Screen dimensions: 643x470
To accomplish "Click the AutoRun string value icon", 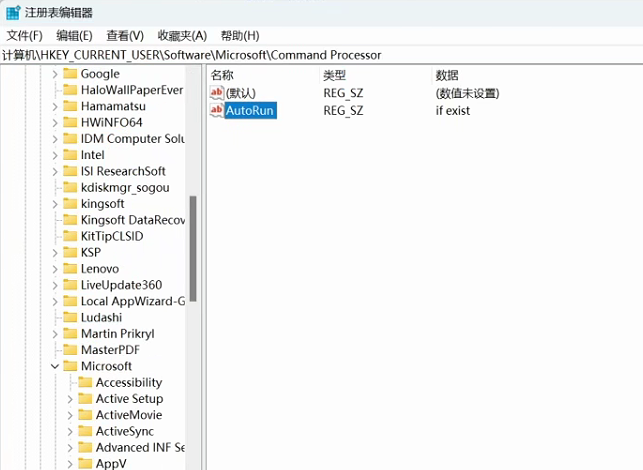I will click(x=217, y=110).
